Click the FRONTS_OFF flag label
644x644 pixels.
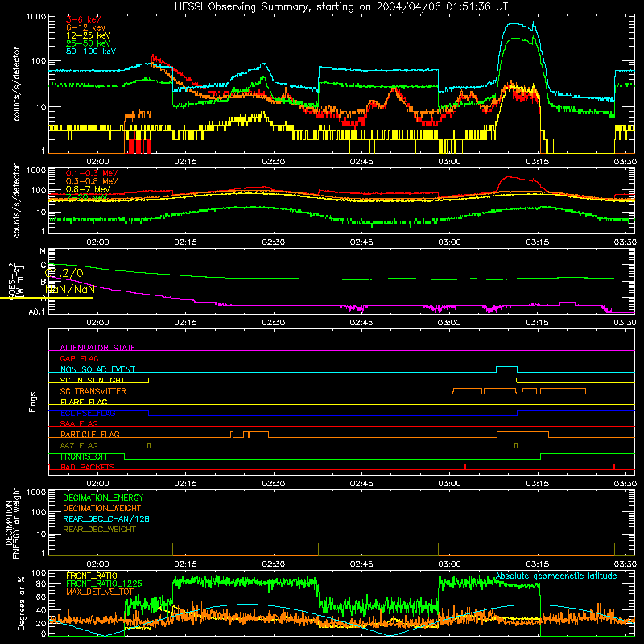pyautogui.click(x=85, y=456)
